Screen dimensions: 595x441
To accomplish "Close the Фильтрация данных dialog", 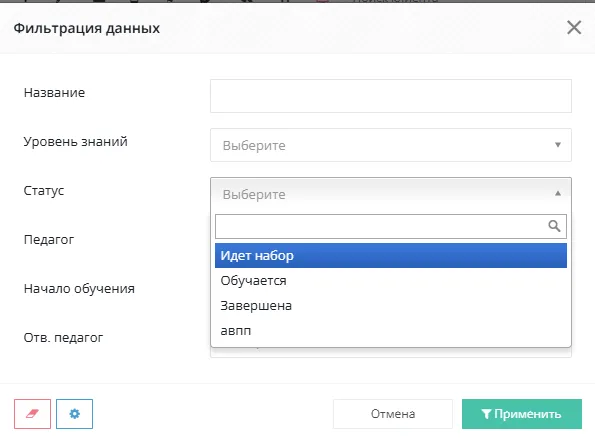I will [x=574, y=27].
